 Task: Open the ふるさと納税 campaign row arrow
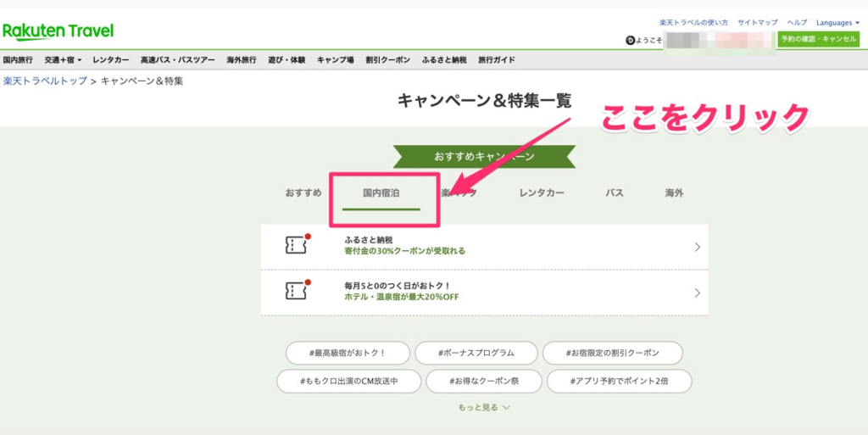[697, 248]
